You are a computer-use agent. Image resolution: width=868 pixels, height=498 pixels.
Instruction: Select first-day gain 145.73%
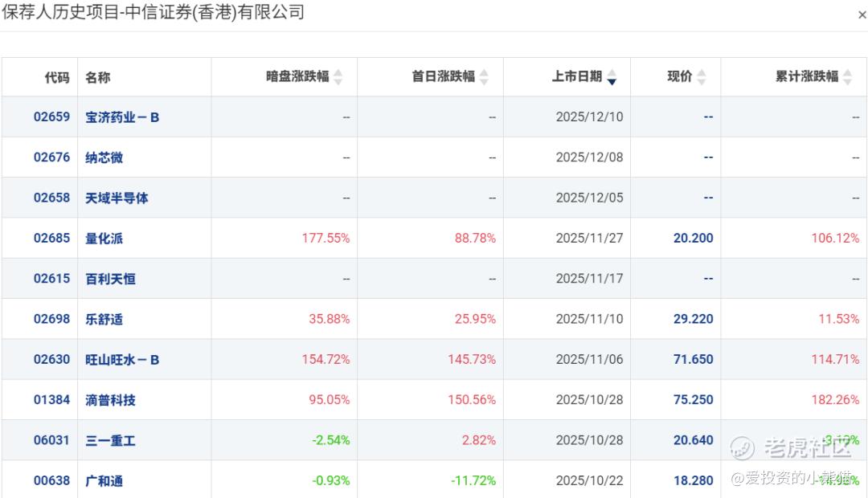coord(472,359)
